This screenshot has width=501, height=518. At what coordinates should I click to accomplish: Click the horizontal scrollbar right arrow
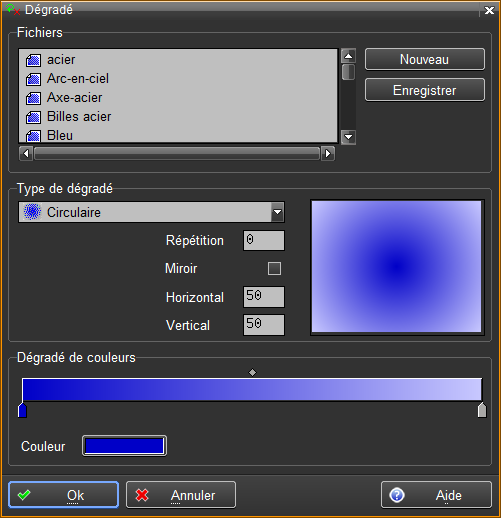328,154
